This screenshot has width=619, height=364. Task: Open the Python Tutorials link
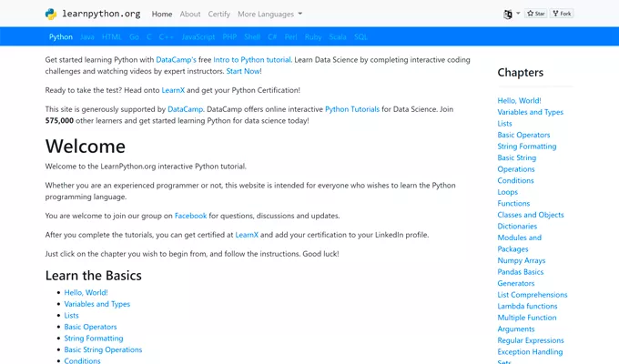click(x=352, y=109)
